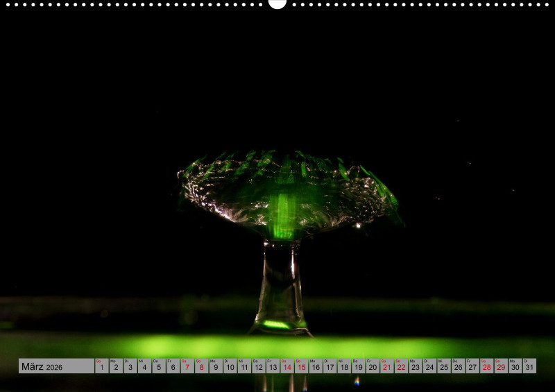
Task: Click day 5 (Do) in calendar
Action: 159,366
